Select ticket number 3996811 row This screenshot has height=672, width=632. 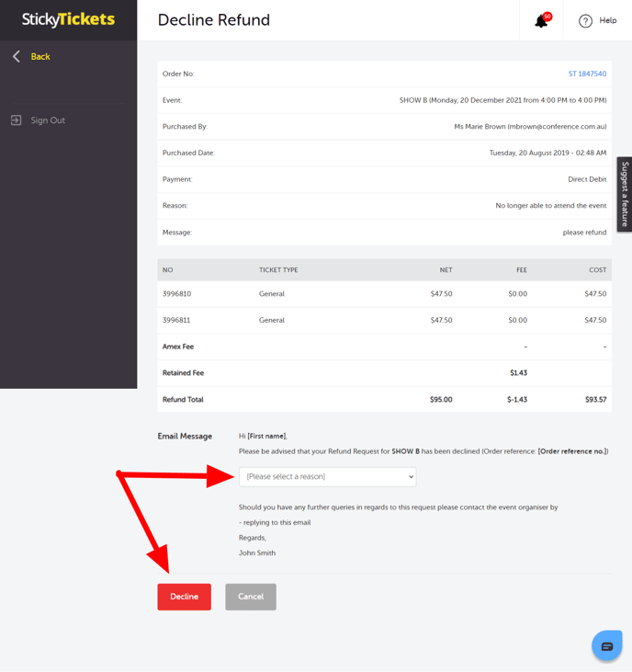[176, 320]
